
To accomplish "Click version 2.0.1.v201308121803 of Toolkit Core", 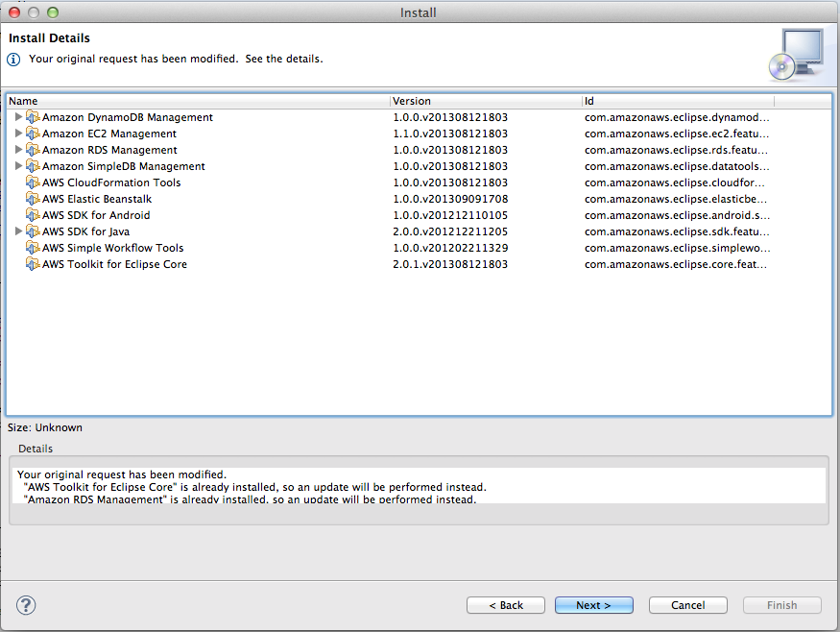I will click(450, 264).
